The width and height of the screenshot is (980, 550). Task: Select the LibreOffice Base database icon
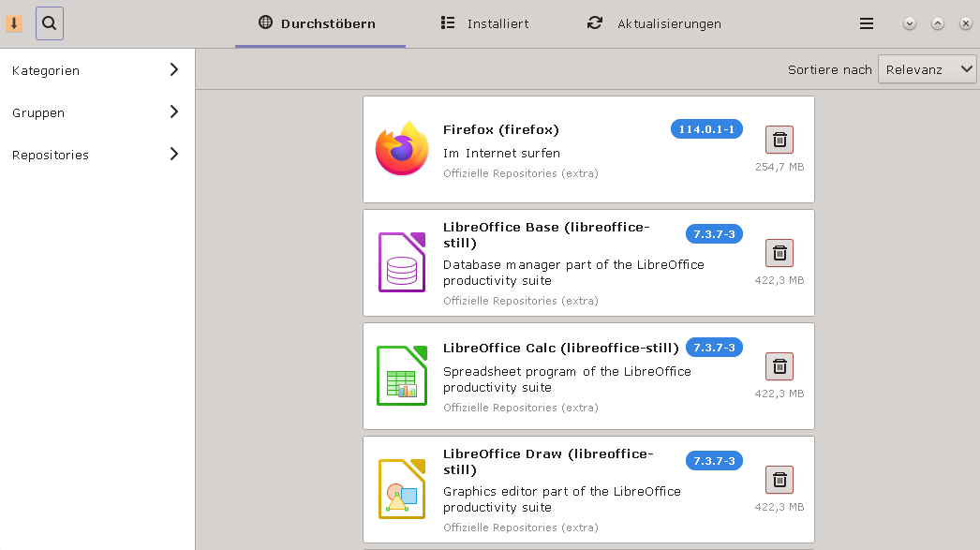pos(402,262)
